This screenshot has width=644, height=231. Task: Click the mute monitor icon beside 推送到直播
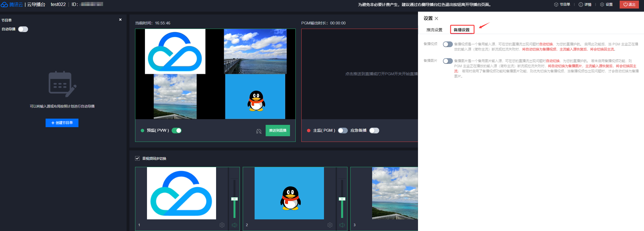pos(259,131)
